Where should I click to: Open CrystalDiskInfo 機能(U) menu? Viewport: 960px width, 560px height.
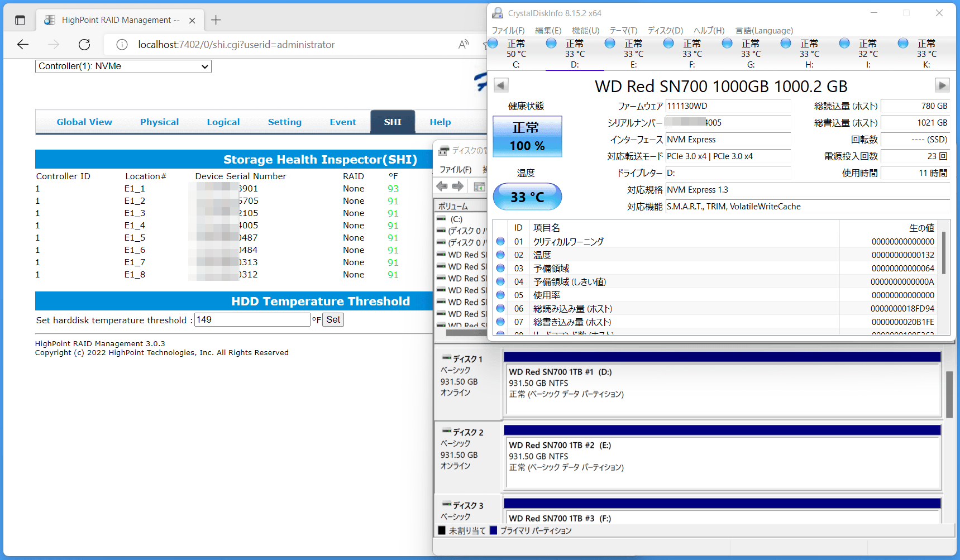[586, 31]
